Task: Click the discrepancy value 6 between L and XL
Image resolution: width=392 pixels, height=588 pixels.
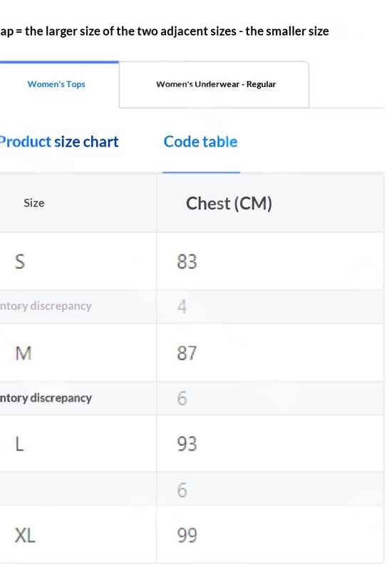Action: (x=182, y=490)
